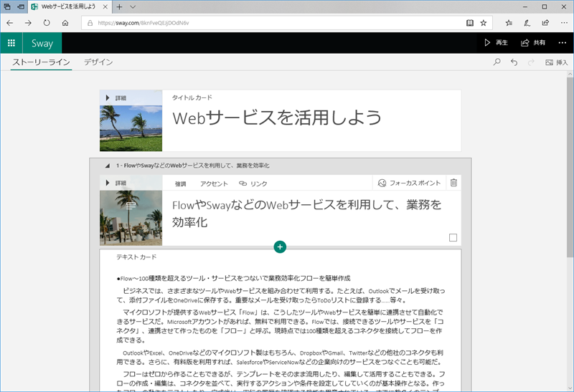Click the テキスト カード label
This screenshot has height=392, width=574.
(x=136, y=257)
